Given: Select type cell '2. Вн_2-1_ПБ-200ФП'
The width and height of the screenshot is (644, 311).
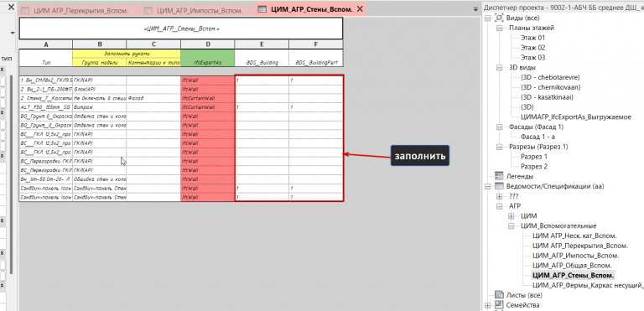Looking at the screenshot, I should pos(45,89).
